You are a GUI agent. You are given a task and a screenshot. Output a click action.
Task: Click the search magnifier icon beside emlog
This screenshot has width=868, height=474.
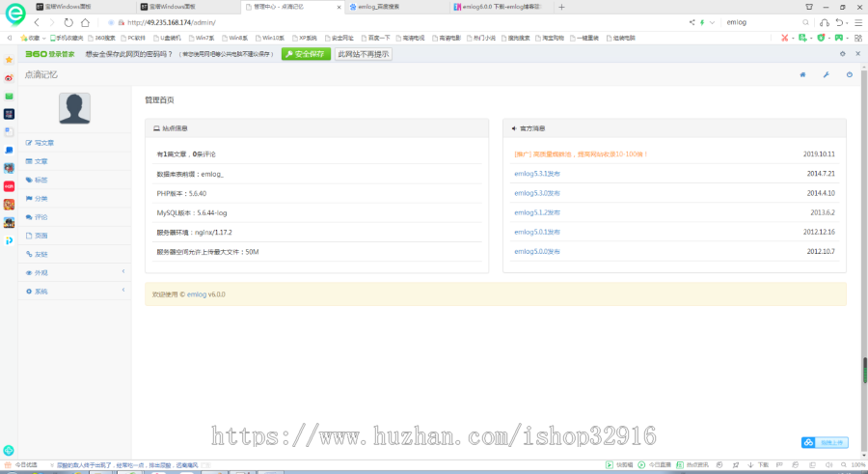[805, 22]
